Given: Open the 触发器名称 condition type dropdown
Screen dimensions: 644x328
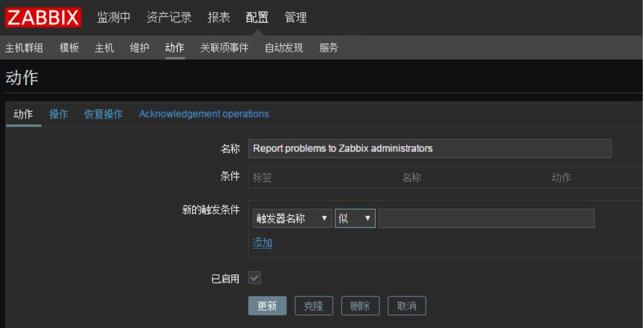Looking at the screenshot, I should pyautogui.click(x=292, y=218).
